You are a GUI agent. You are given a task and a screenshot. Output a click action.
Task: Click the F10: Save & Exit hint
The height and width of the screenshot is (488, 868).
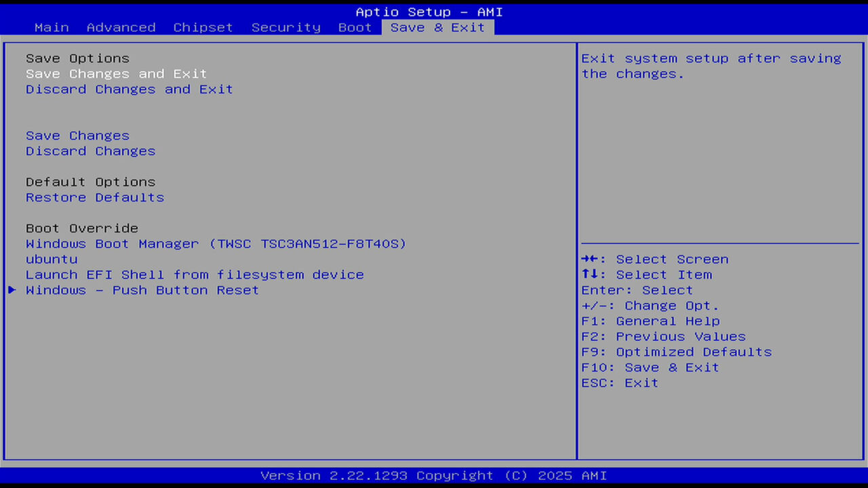(x=650, y=367)
